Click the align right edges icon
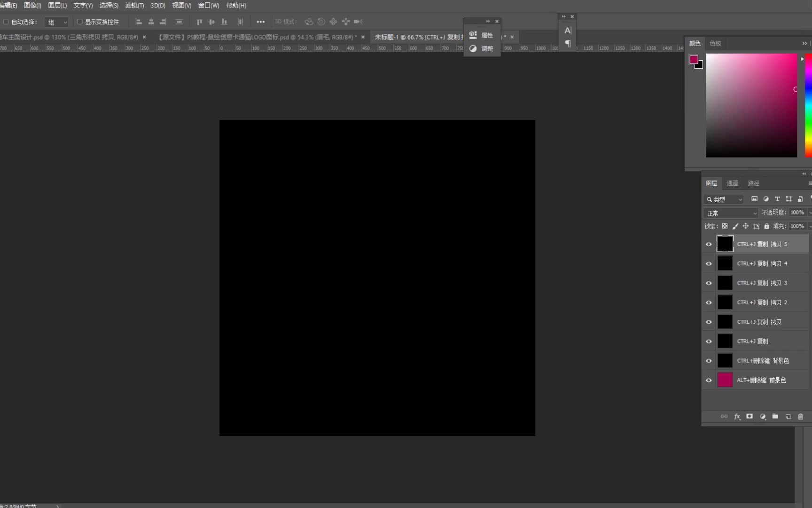The image size is (812, 508). coord(163,22)
